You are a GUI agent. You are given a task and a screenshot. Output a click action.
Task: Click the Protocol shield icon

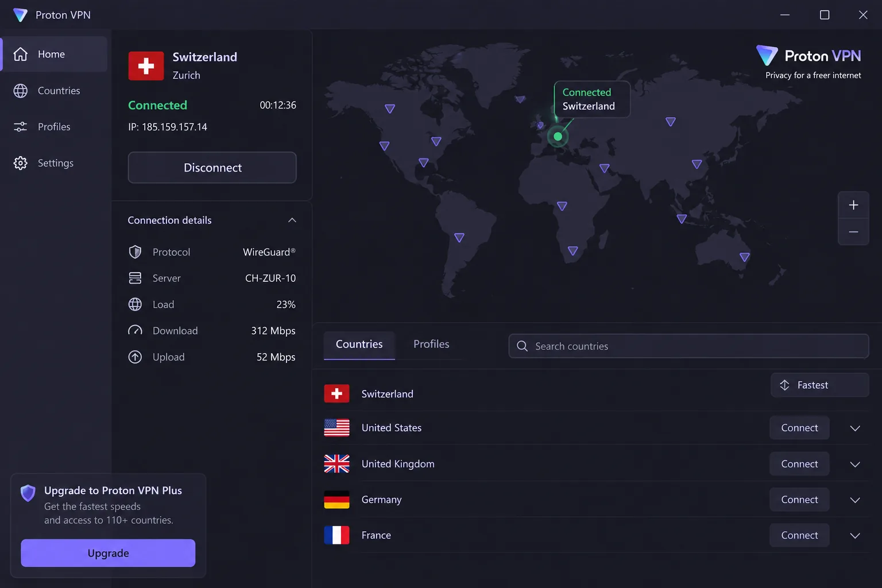click(x=135, y=252)
